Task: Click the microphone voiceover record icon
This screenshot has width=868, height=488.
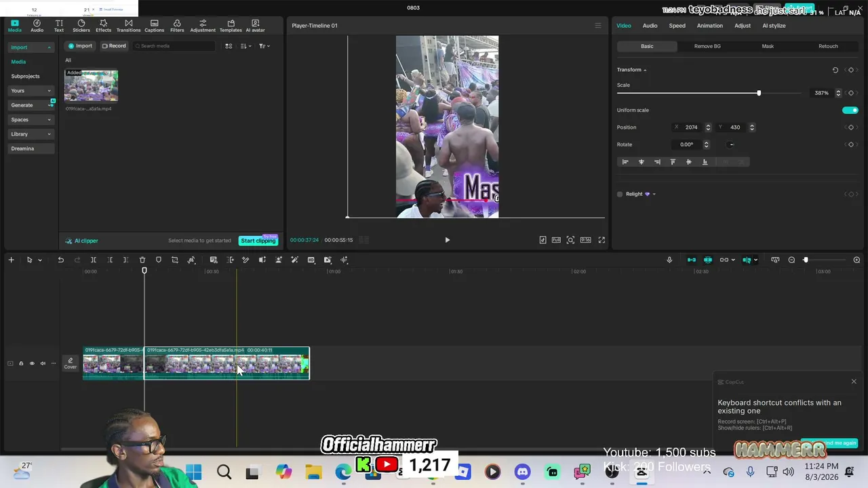Action: (669, 260)
